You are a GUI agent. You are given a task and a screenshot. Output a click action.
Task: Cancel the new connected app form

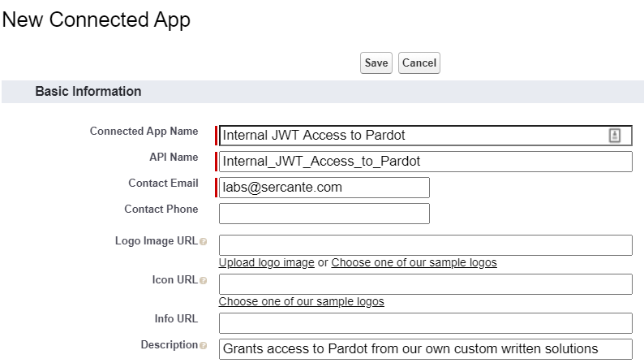pos(419,63)
